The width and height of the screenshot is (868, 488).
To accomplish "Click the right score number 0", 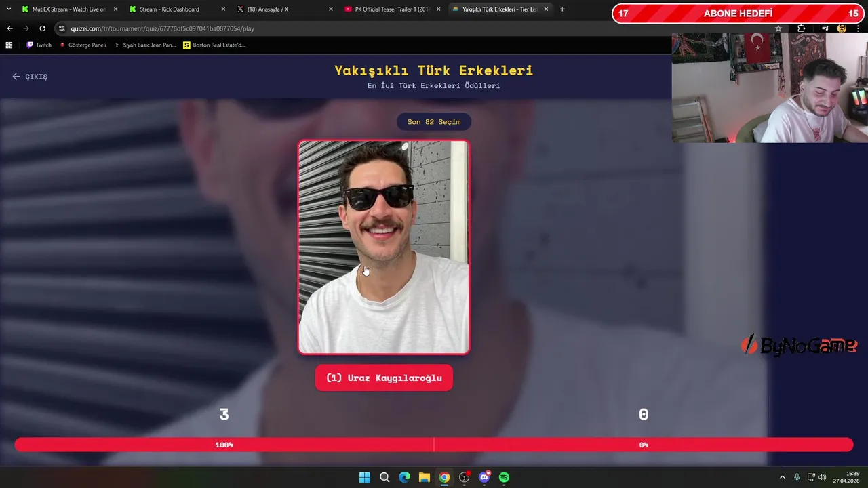I will 644,415.
